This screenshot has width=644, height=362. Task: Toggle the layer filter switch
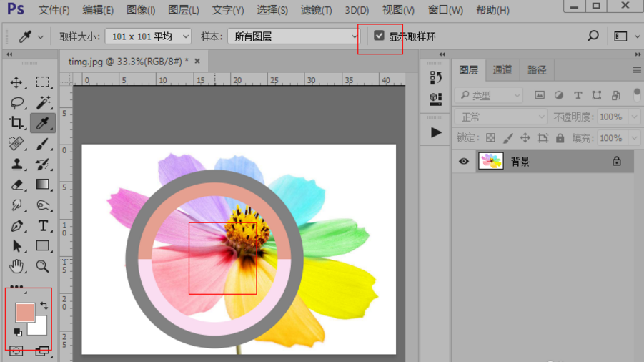coord(636,94)
